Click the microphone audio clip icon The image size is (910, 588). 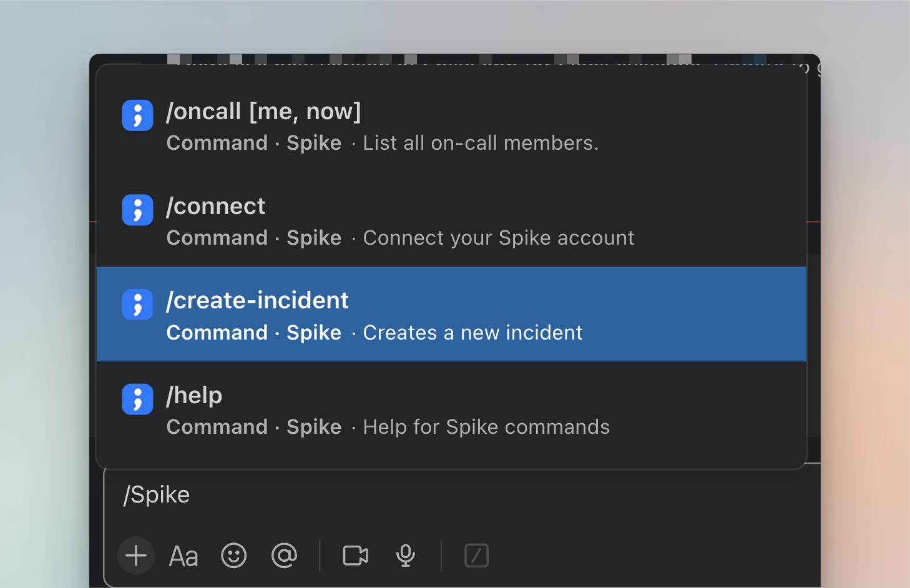(406, 556)
